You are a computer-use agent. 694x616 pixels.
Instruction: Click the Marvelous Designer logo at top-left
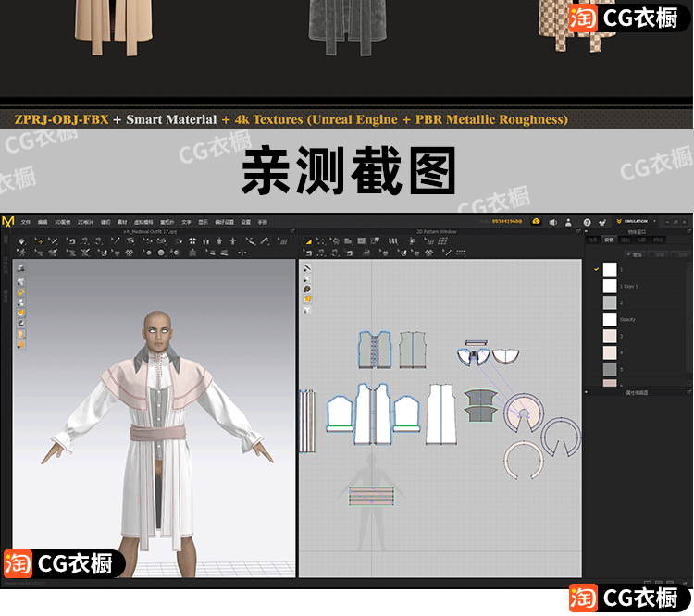8,221
